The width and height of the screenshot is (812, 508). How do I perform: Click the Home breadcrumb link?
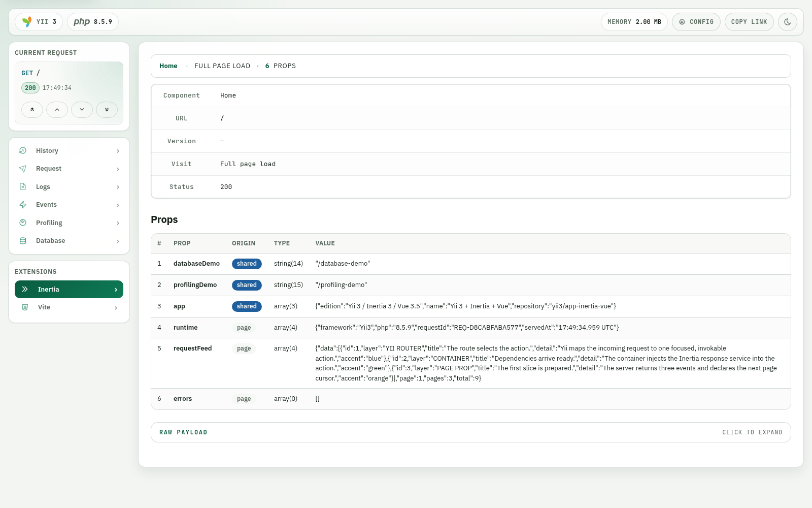pyautogui.click(x=168, y=66)
